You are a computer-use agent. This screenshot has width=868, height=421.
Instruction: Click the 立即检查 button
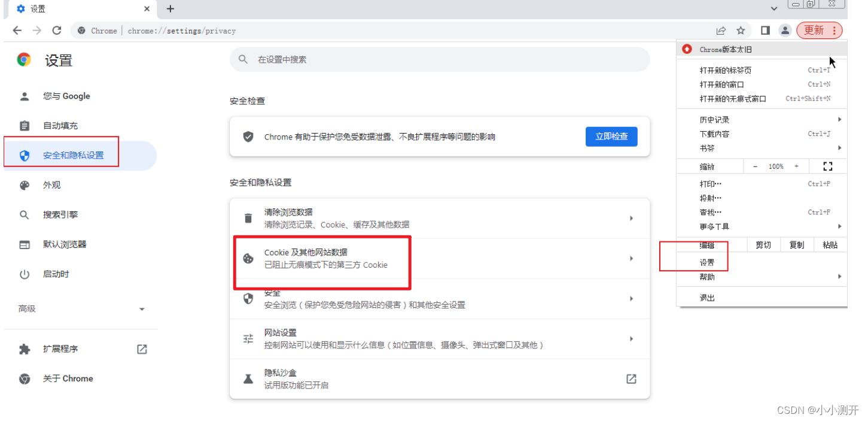tap(611, 137)
